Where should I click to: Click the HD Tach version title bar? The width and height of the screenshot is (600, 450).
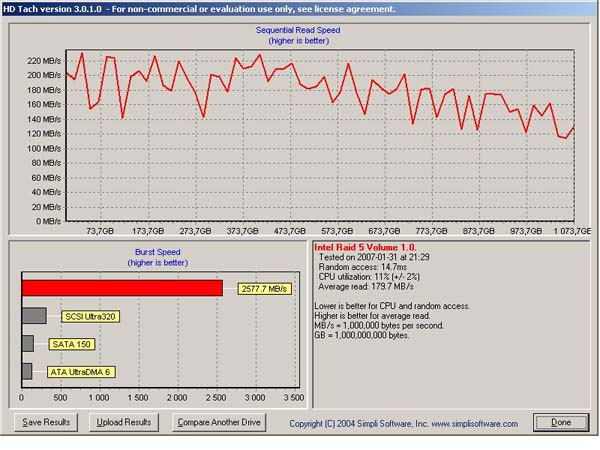(298, 9)
